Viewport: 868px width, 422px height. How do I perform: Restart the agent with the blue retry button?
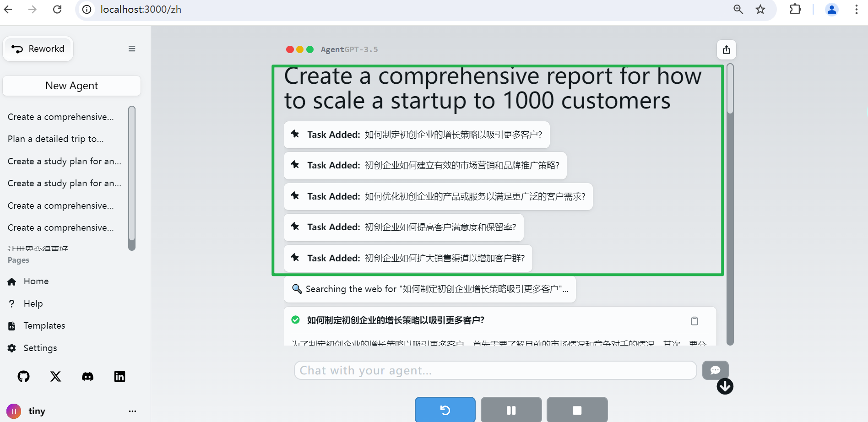pyautogui.click(x=445, y=410)
